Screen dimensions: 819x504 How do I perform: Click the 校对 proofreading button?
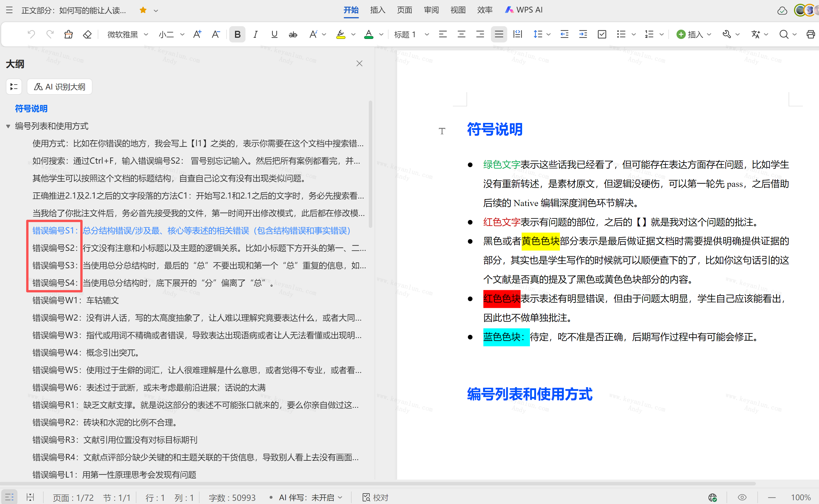click(375, 497)
